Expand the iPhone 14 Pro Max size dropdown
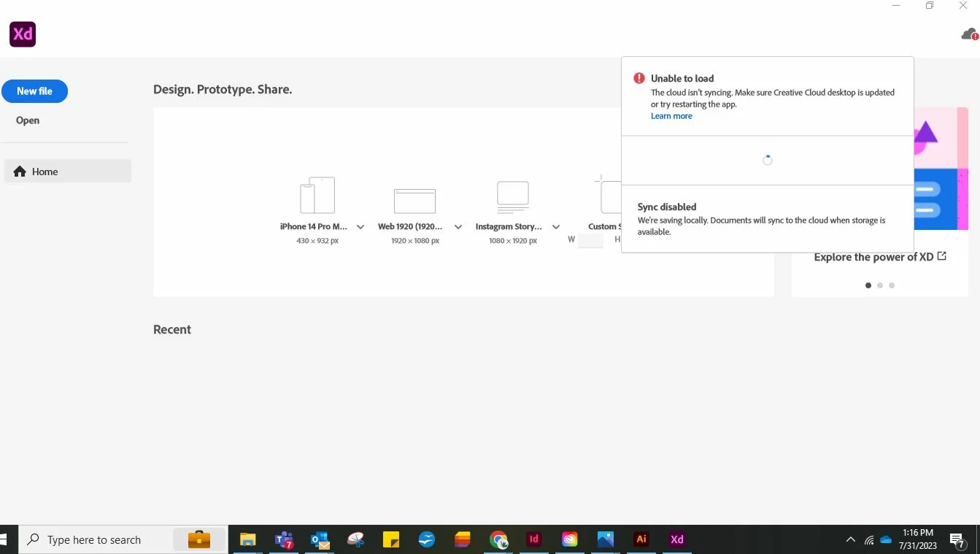 pos(360,227)
